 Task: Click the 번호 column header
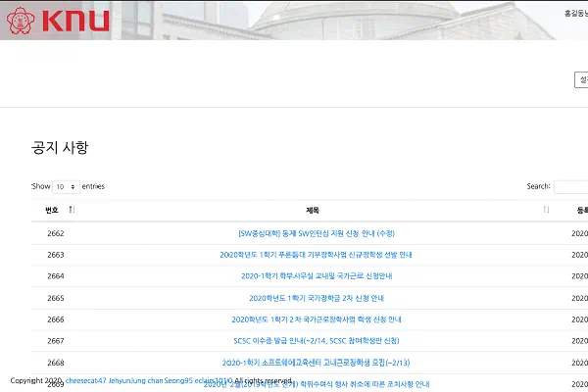pyautogui.click(x=52, y=210)
